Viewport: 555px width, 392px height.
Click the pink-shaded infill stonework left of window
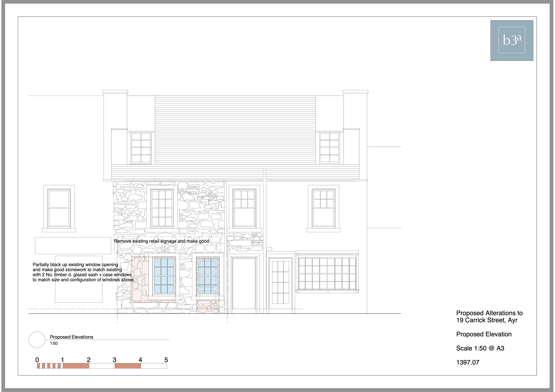click(x=140, y=279)
